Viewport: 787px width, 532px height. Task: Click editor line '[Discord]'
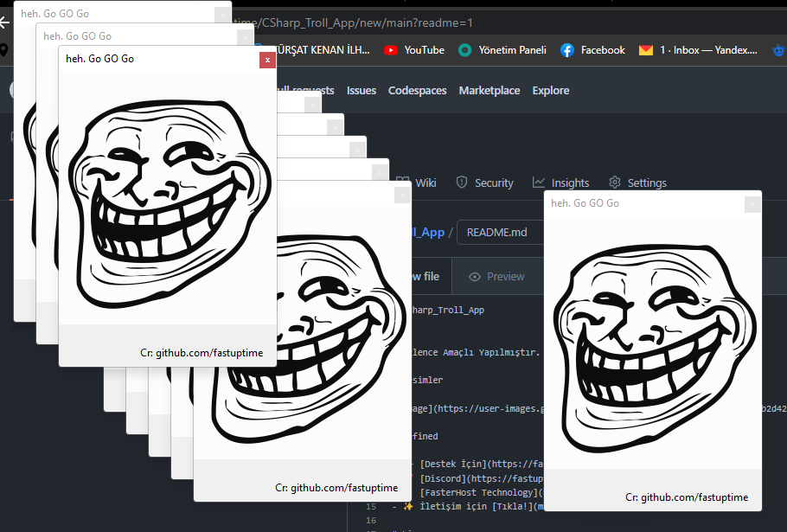[481, 478]
